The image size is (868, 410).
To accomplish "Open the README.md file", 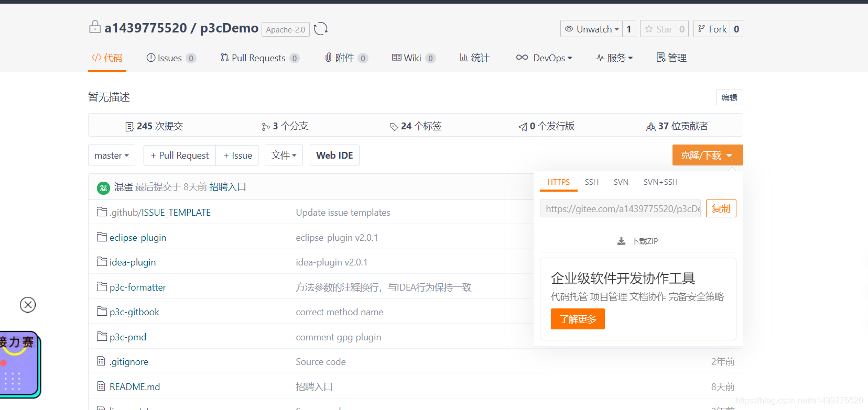I will click(x=135, y=387).
